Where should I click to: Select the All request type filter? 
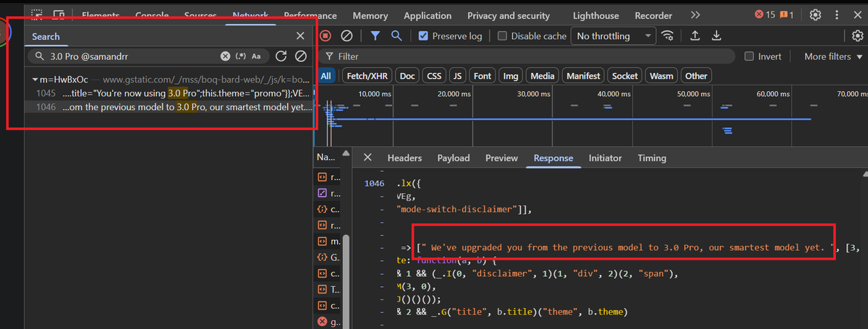coord(326,76)
